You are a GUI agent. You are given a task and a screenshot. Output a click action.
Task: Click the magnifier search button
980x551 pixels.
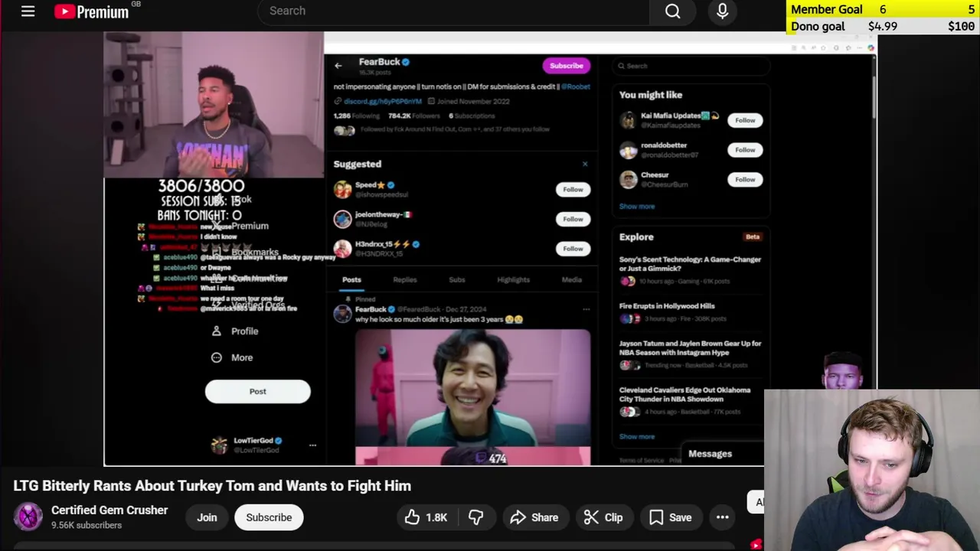coord(673,11)
